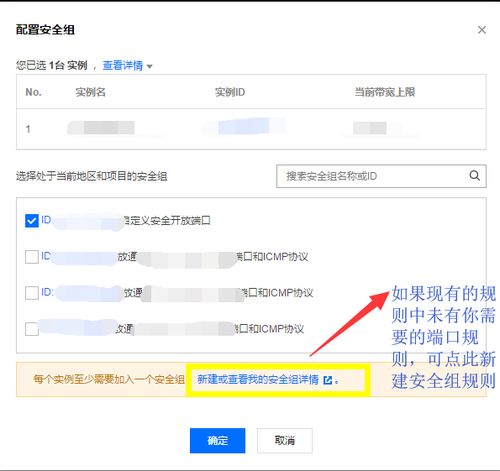
Task: Open 新建或查看我的安全组详情 link
Action: (x=258, y=379)
